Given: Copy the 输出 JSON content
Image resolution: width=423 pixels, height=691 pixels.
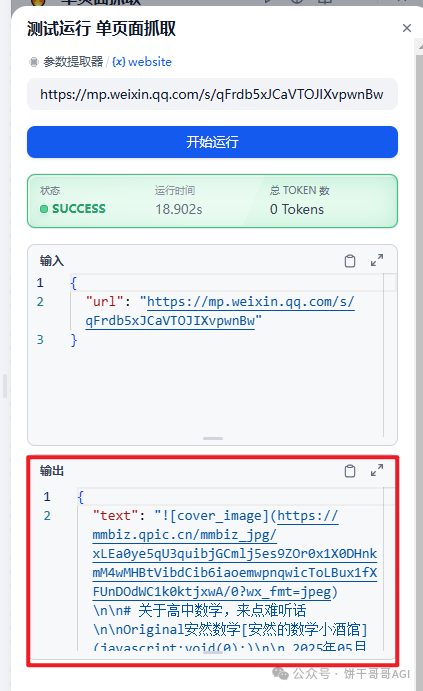Looking at the screenshot, I should pyautogui.click(x=350, y=471).
